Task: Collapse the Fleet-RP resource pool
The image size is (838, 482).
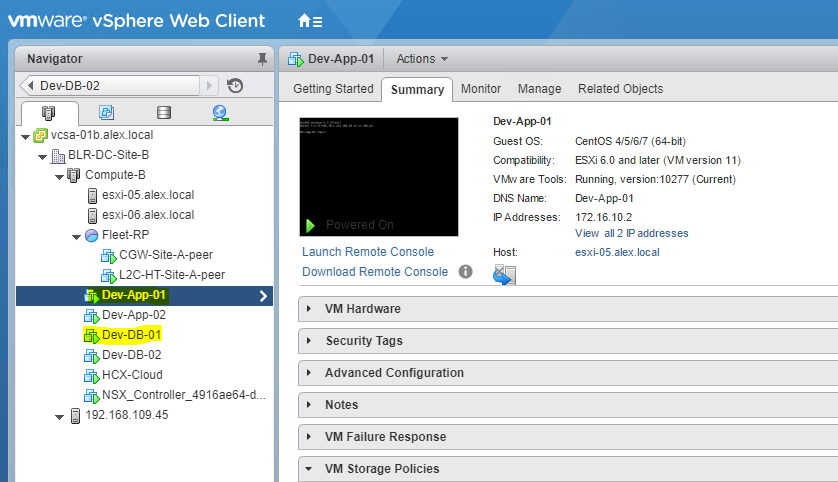Action: (x=76, y=236)
